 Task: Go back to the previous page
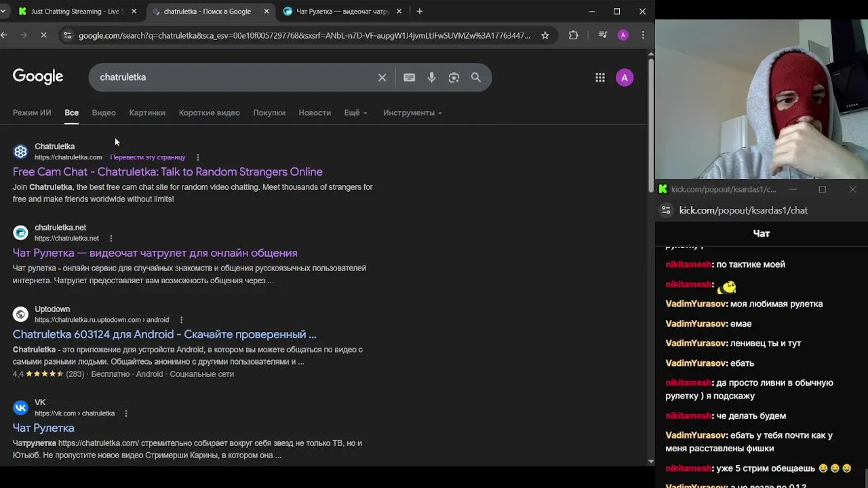[x=5, y=35]
